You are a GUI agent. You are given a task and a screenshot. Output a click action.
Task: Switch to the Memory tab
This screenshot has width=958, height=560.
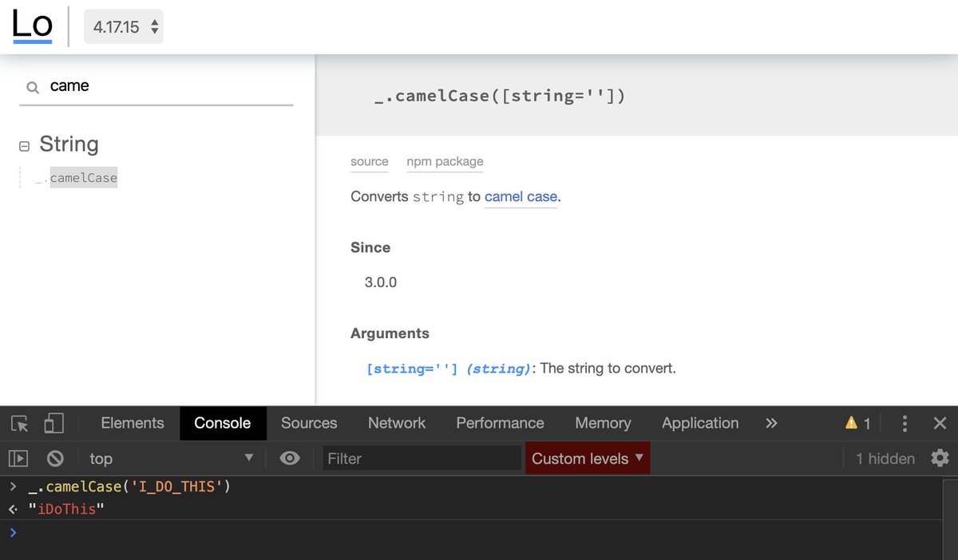tap(603, 424)
